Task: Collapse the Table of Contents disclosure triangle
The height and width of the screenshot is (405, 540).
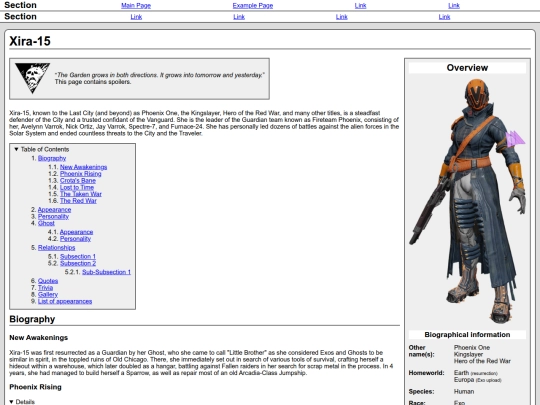Action: 16,149
